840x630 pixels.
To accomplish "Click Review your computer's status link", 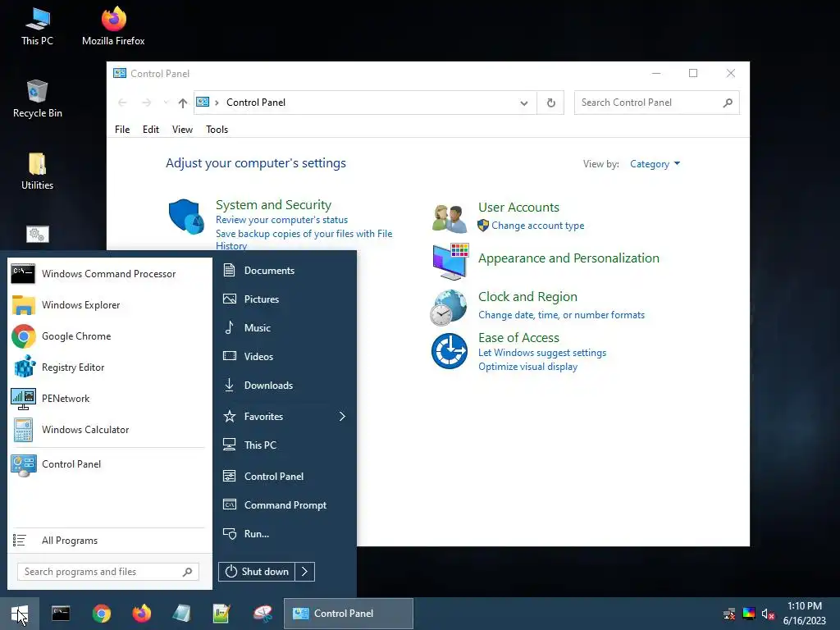I will (281, 220).
